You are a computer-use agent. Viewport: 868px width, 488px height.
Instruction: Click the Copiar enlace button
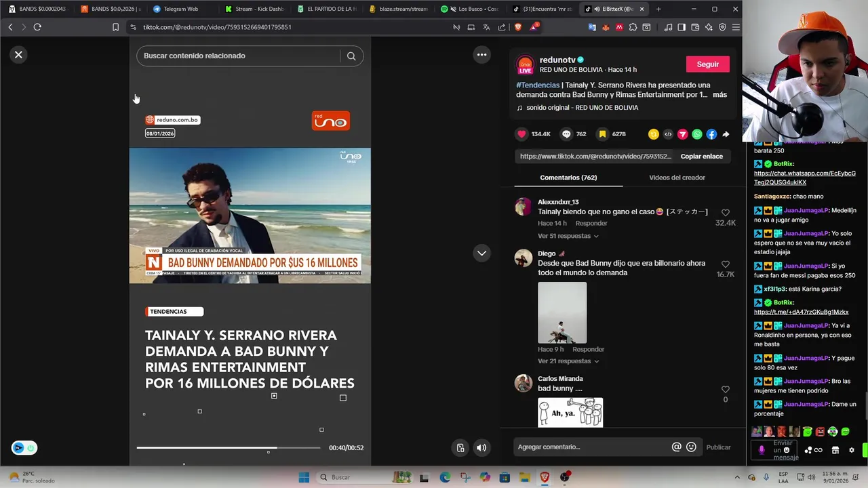pos(701,157)
